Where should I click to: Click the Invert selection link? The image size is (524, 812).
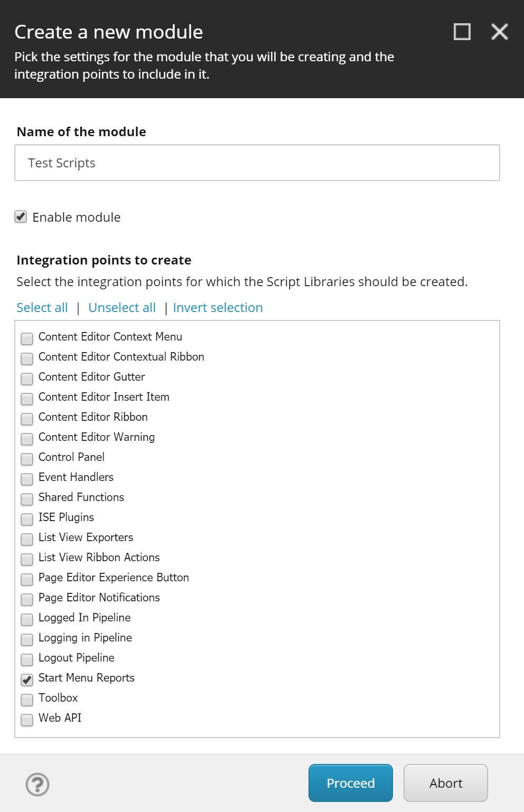coord(217,307)
